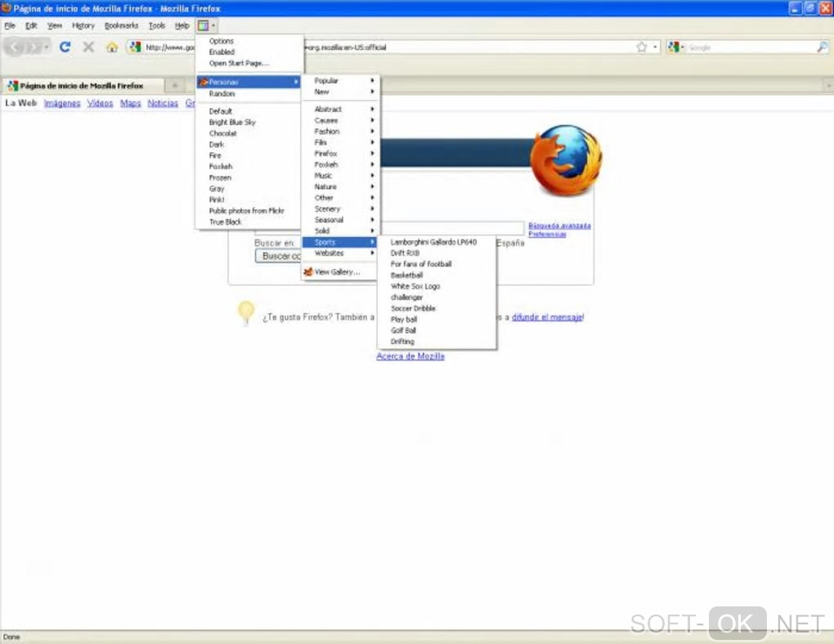Open Búsqueda avanzada link
Screen dimensions: 834x644
click(x=559, y=226)
